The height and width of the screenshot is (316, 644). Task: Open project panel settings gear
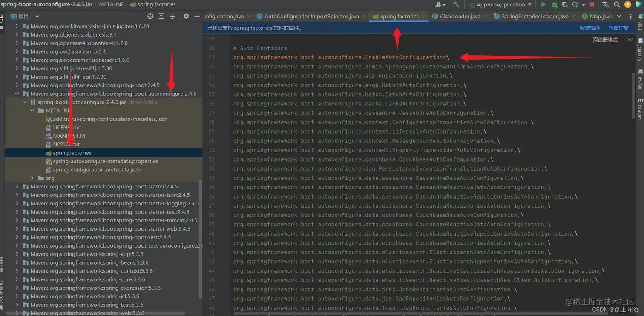(186, 16)
